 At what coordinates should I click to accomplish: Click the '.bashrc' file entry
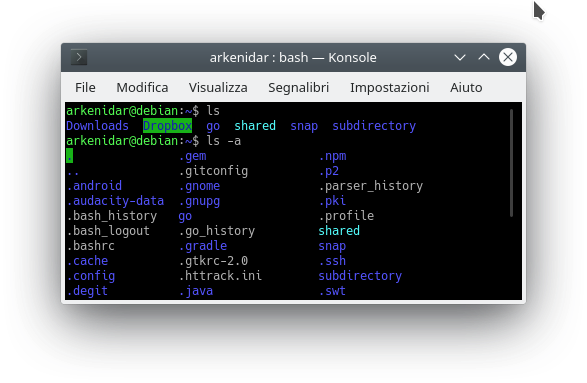tap(91, 246)
